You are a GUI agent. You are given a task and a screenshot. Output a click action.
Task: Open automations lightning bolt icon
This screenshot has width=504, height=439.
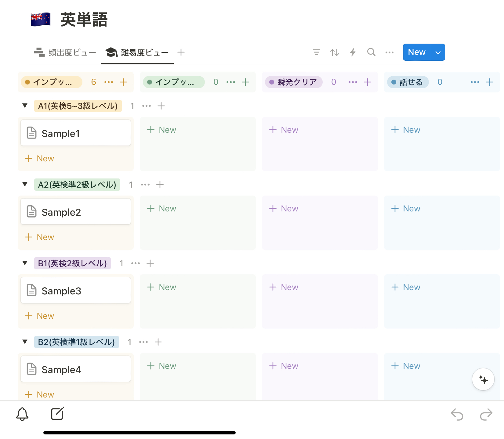point(353,52)
